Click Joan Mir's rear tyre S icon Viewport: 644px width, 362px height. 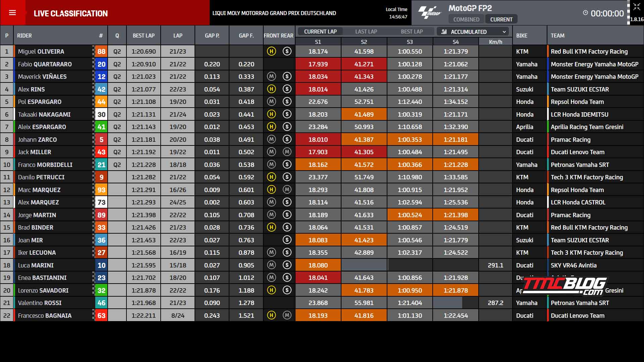[x=287, y=240]
